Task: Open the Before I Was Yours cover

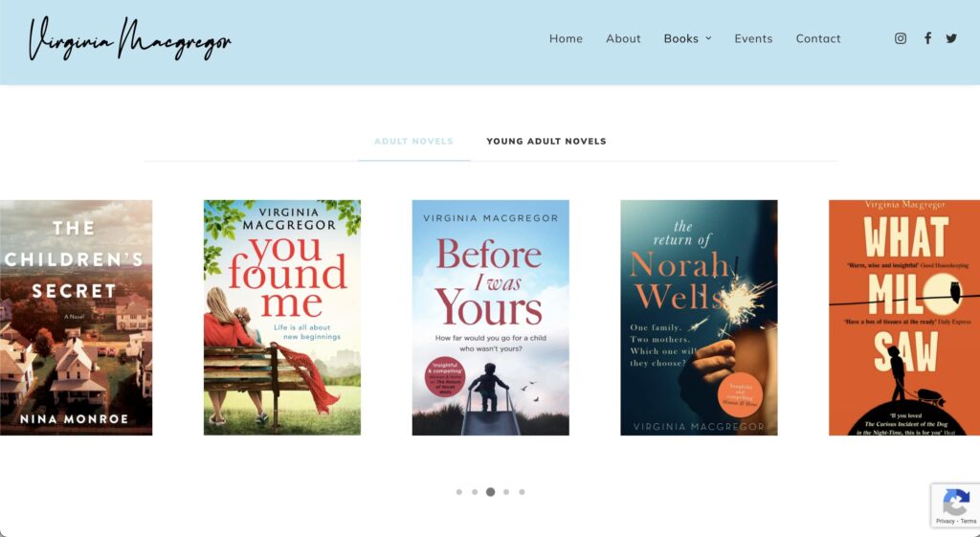Action: 491,318
